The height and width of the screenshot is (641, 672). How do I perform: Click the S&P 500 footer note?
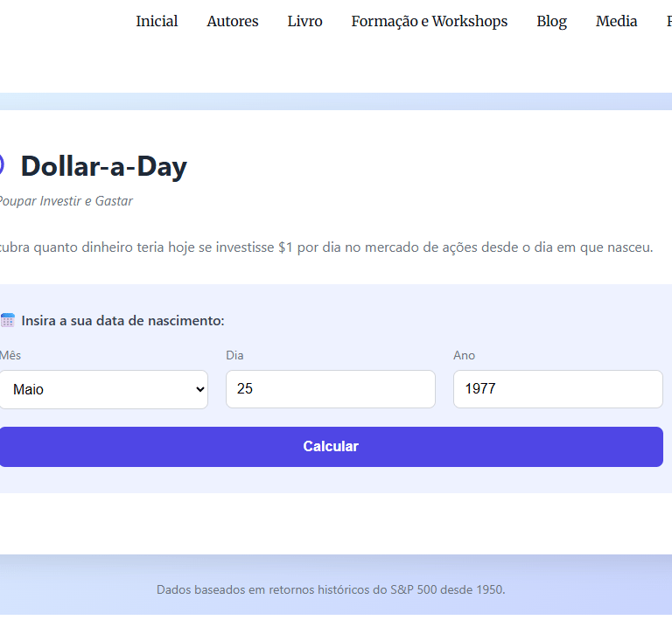point(331,589)
